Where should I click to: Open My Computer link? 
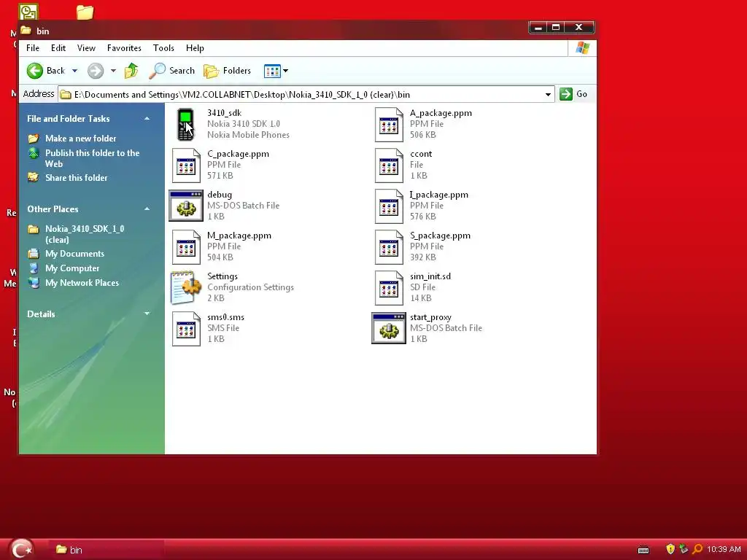pyautogui.click(x=72, y=268)
